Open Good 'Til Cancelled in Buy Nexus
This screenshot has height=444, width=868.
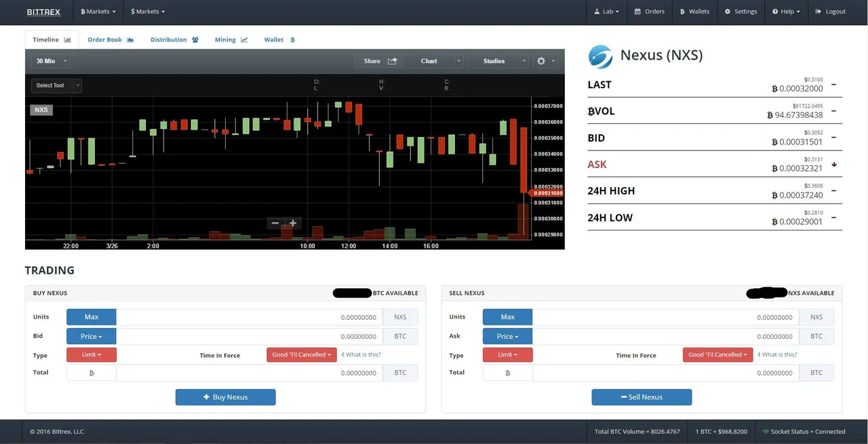click(x=302, y=355)
